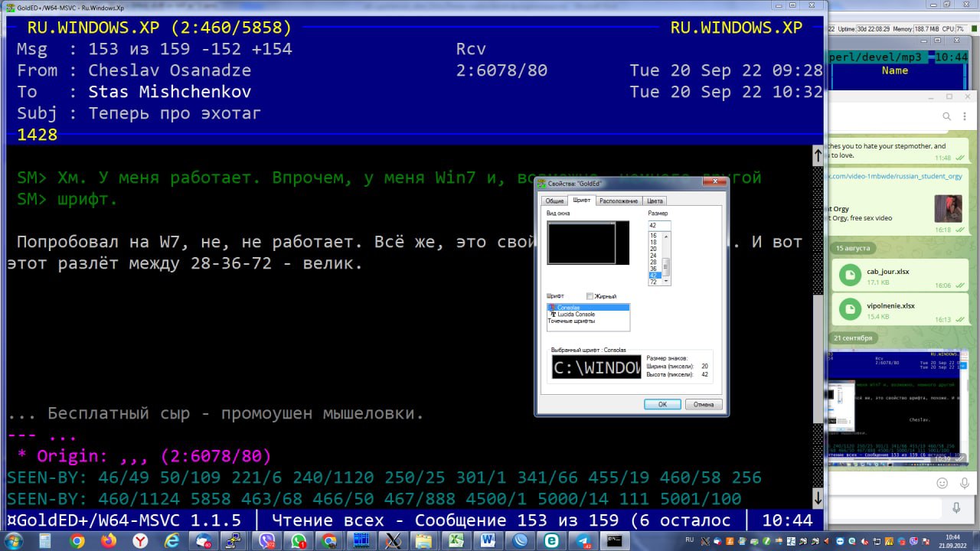Open WhatsApp from the taskbar
Screen dimensions: 980x551
pyautogui.click(x=299, y=541)
